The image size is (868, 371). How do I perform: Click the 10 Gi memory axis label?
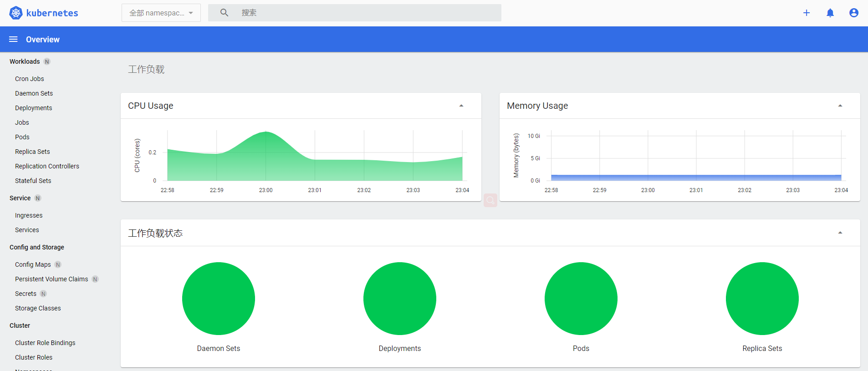tap(534, 136)
